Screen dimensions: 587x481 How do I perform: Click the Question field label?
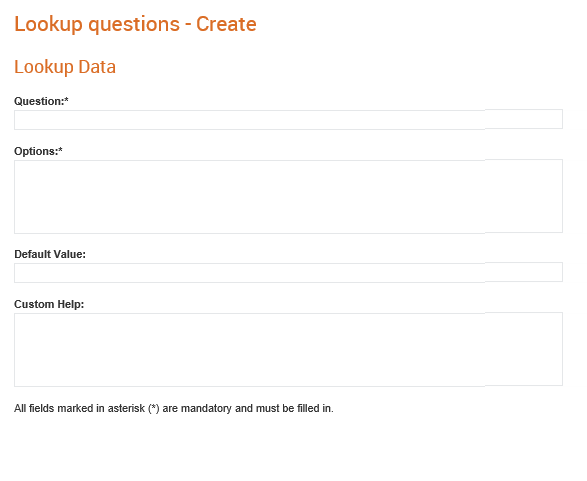41,101
